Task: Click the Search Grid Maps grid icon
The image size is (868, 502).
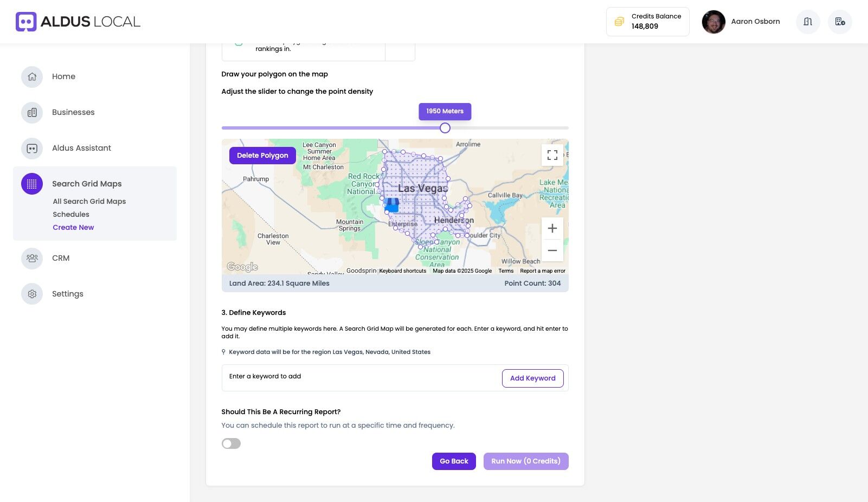Action: tap(32, 184)
